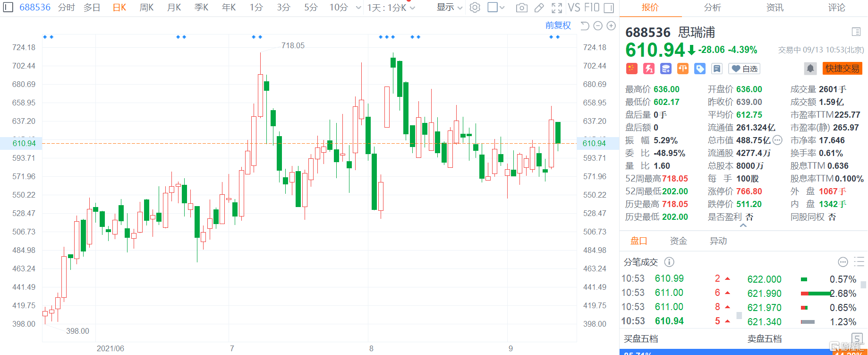Open chart settings gear icon
Screen dimensions: 868x355
(475, 8)
